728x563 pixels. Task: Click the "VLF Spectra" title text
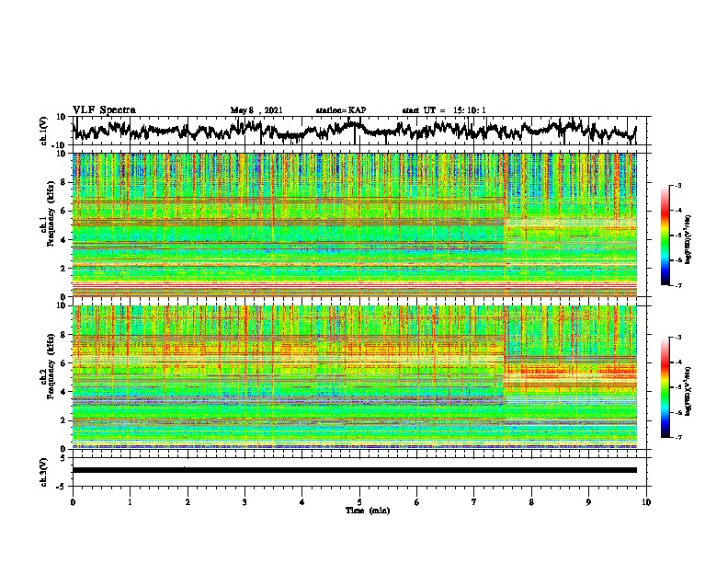coord(104,110)
